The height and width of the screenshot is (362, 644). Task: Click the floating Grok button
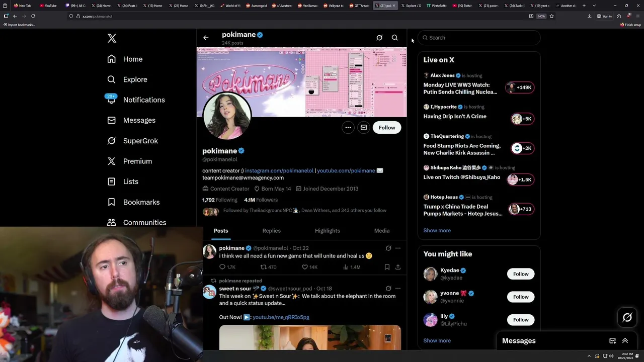click(627, 317)
